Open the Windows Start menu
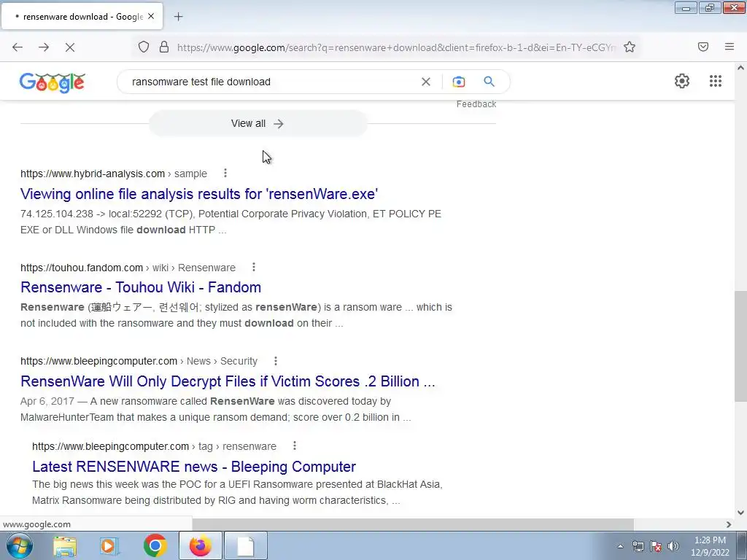Screen dimensions: 747x560 [x=20, y=545]
